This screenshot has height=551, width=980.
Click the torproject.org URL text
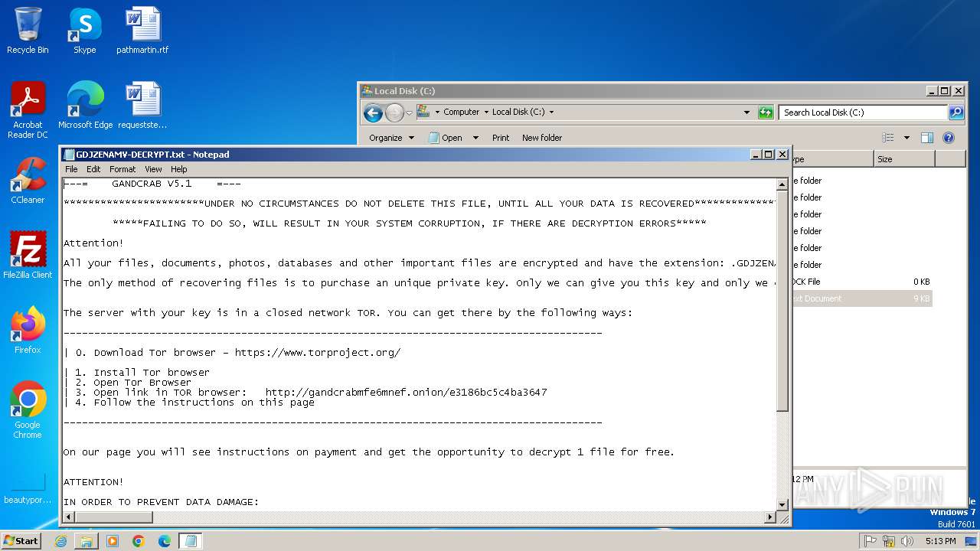(318, 353)
